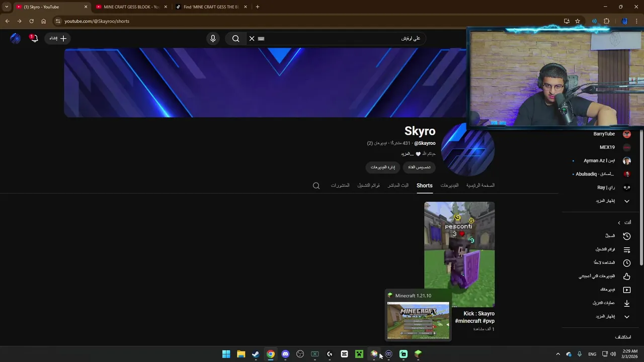Switch to the 'Find MINE CRAFT GESS THE' TikTok tab

[211, 7]
